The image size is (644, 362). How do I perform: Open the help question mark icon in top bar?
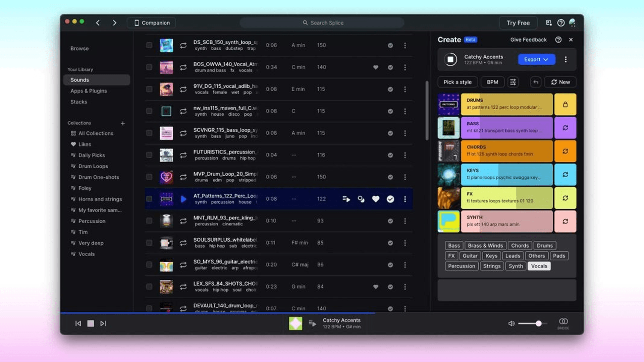tap(561, 23)
